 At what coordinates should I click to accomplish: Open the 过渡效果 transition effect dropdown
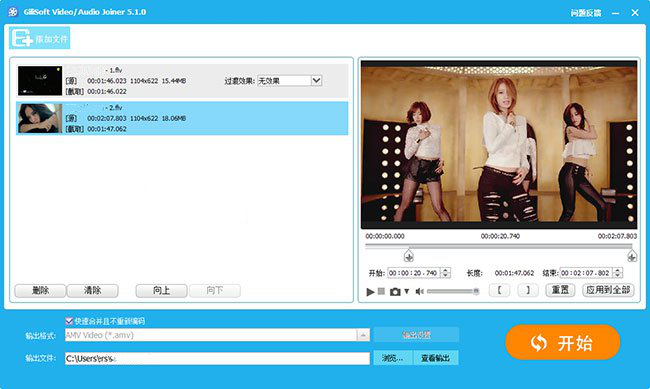click(289, 80)
